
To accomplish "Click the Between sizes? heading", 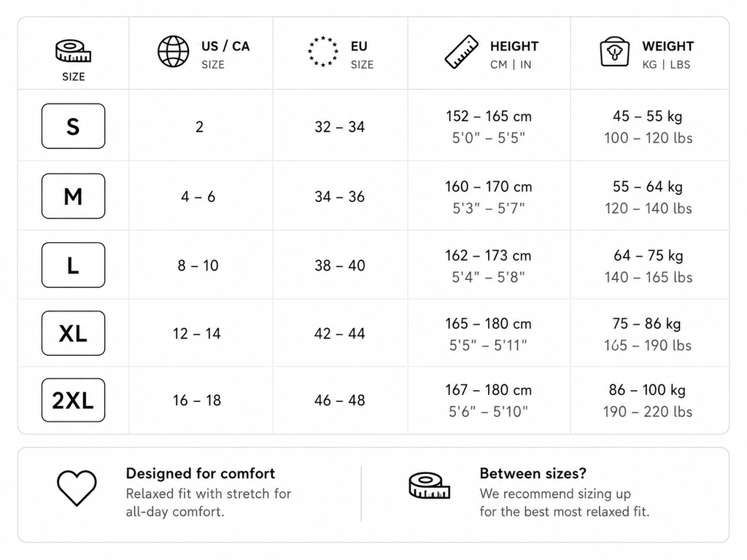I will (533, 473).
